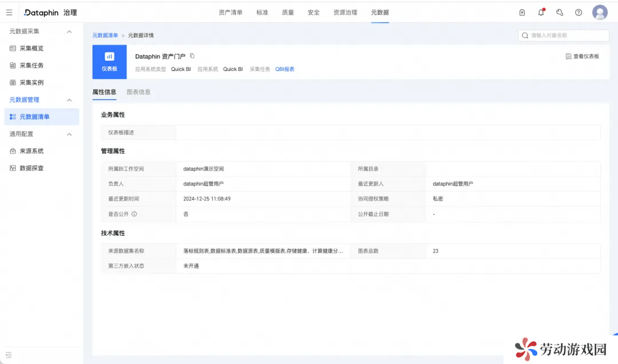Image resolution: width=618 pixels, height=364 pixels.
Task: Open the 资源治理 top menu
Action: (345, 13)
